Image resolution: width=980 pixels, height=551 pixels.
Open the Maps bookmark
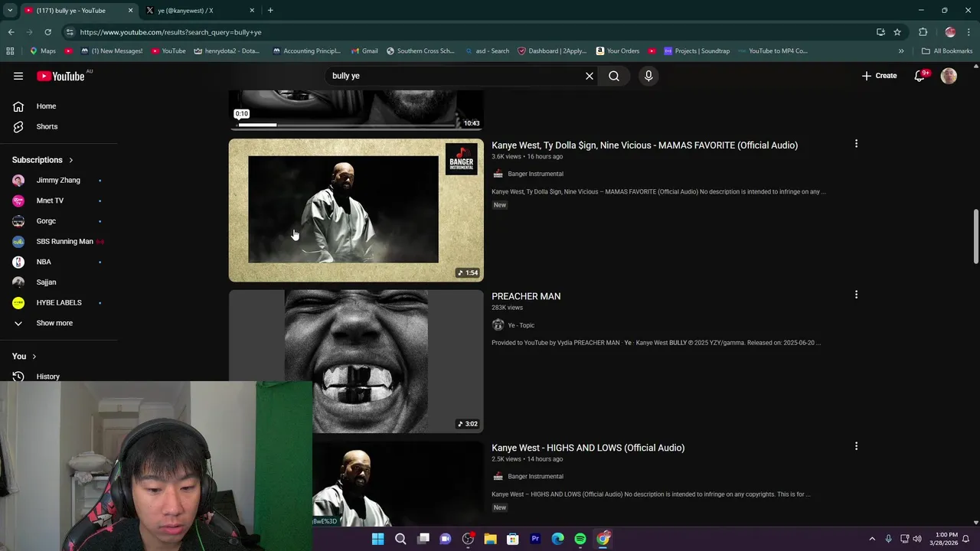coord(42,51)
